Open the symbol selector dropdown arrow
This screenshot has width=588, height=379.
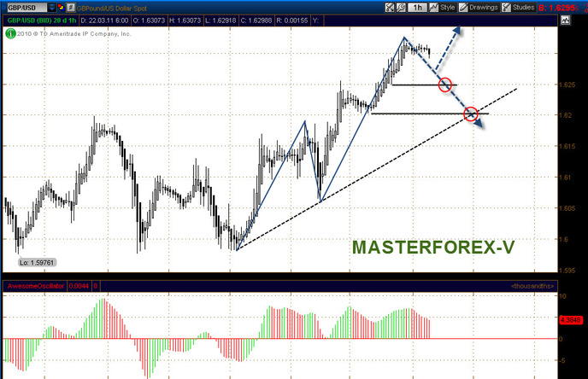pyautogui.click(x=52, y=8)
